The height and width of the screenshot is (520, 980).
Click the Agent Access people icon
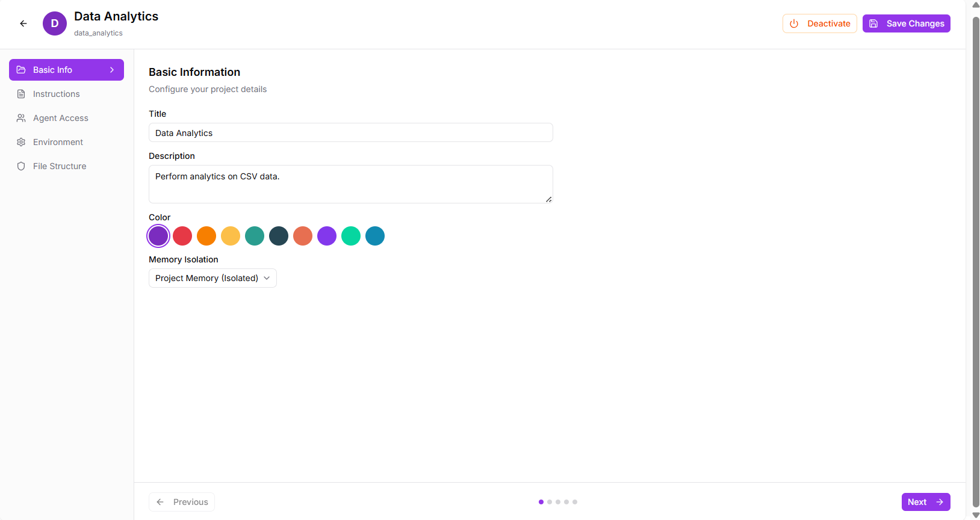pos(21,118)
